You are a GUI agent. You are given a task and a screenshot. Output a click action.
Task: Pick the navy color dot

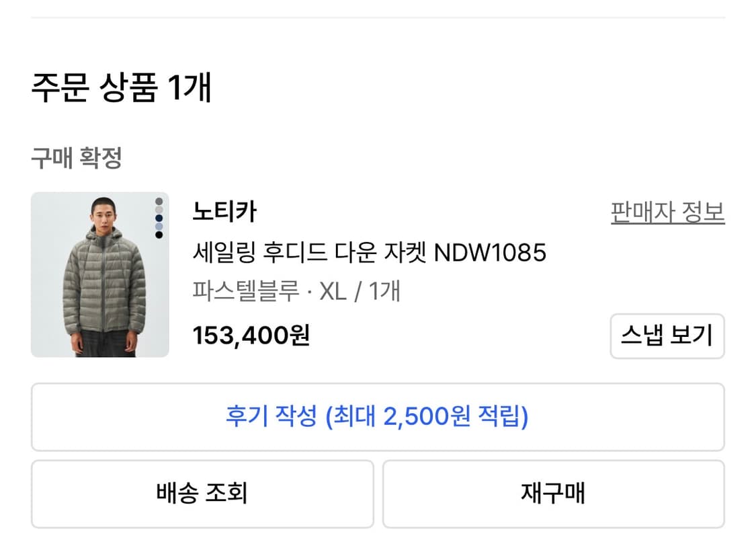point(159,218)
